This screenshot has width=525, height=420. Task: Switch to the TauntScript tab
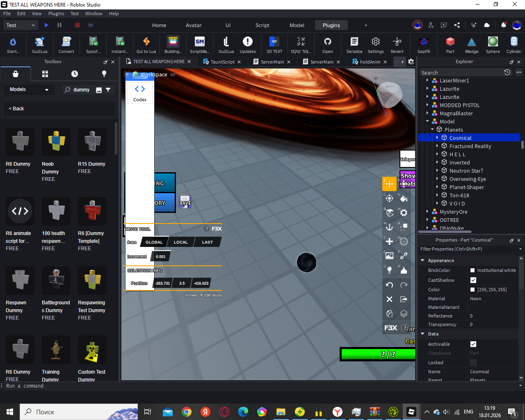(x=222, y=62)
